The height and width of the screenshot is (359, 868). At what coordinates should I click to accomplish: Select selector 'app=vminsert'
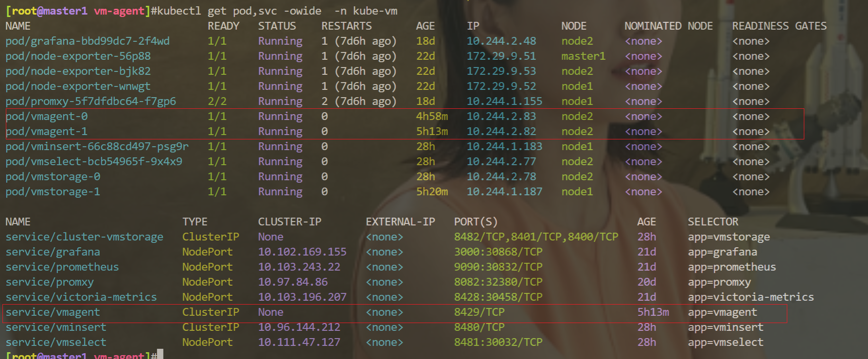726,327
